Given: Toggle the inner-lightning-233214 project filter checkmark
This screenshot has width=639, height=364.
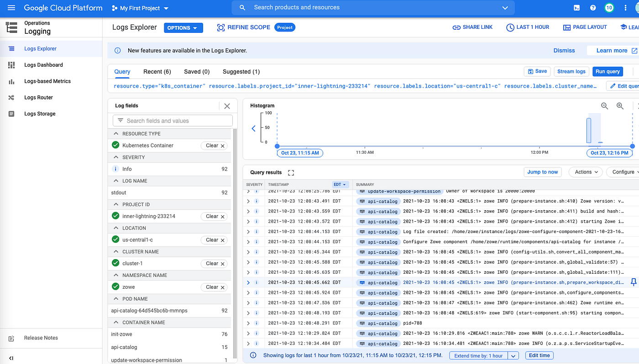Looking at the screenshot, I should [x=115, y=216].
